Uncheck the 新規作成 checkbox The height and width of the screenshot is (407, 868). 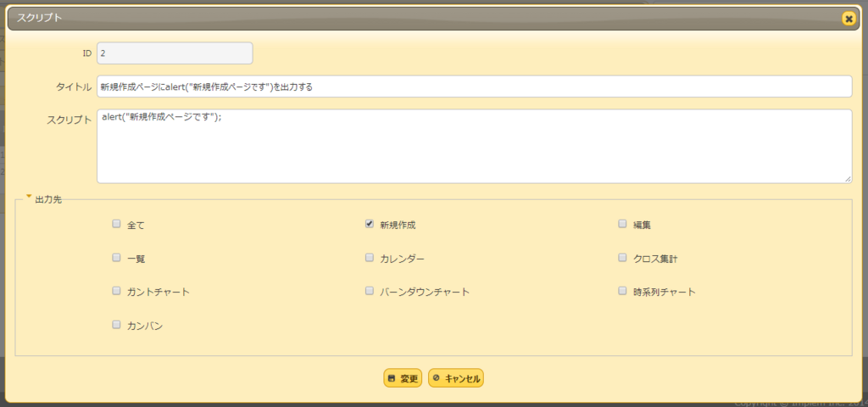tap(370, 224)
